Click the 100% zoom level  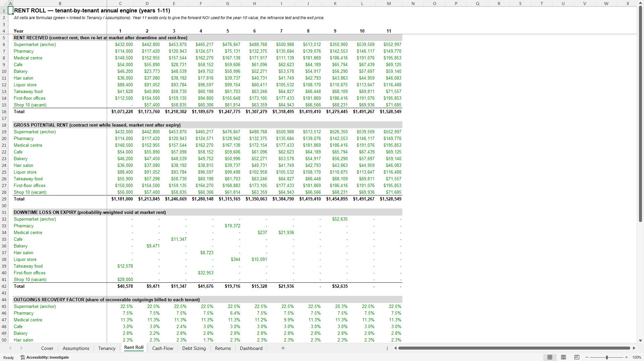click(x=637, y=357)
